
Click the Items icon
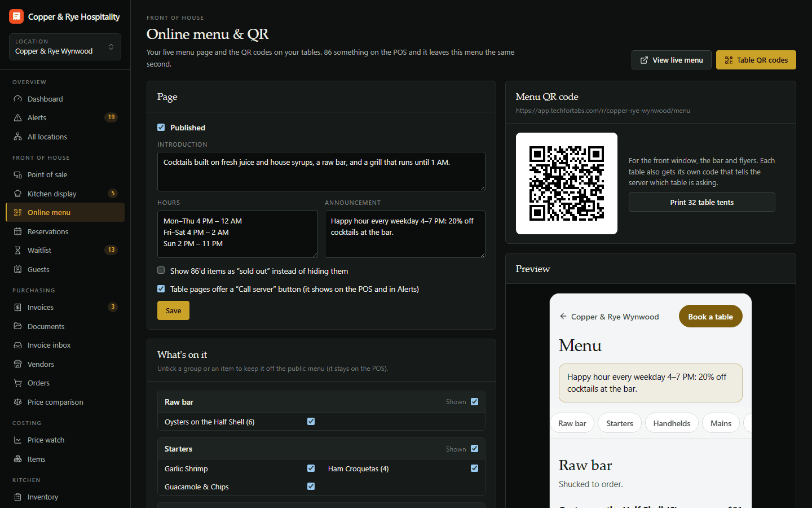[17, 459]
